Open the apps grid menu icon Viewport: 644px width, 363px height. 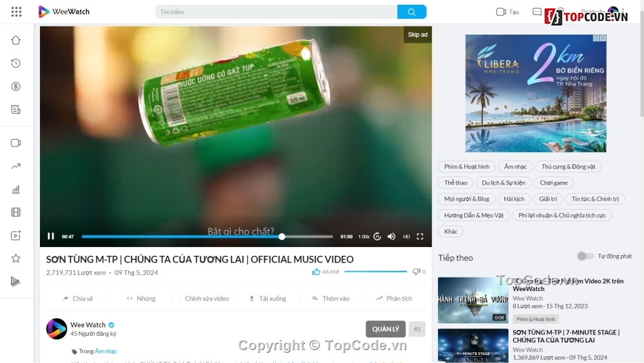pyautogui.click(x=16, y=12)
